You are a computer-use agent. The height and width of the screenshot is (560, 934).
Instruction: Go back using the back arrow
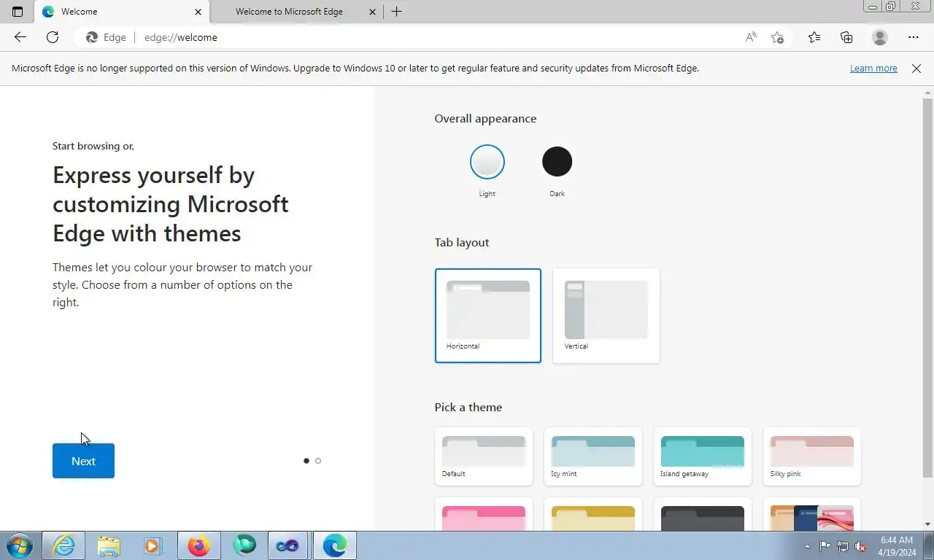pyautogui.click(x=20, y=37)
